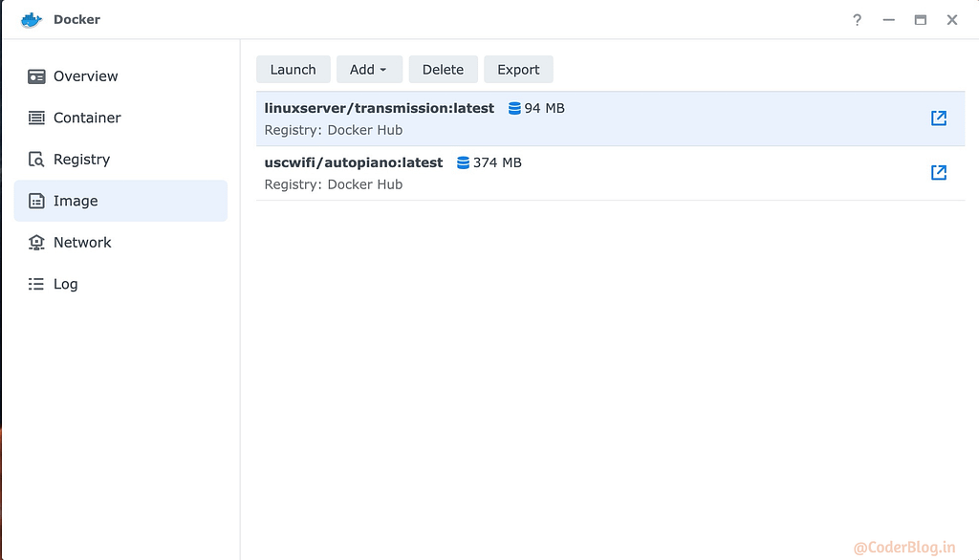Go to the Overview tab
979x560 pixels.
pos(120,76)
